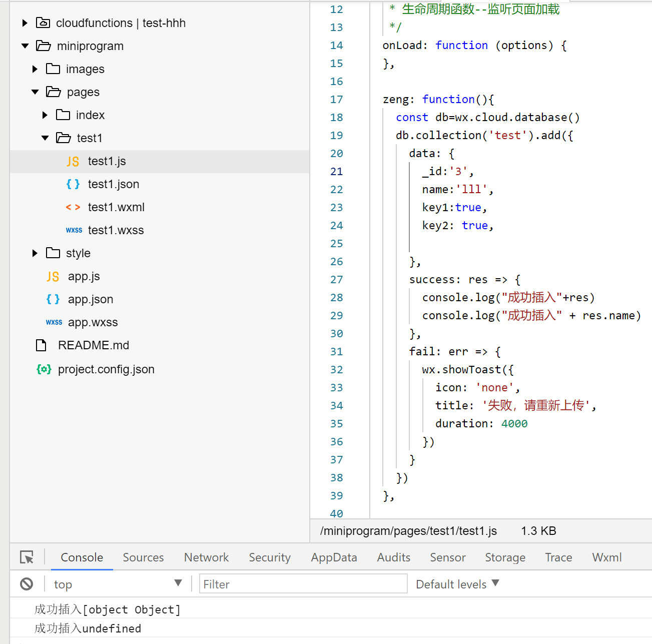Expand the cloudfunctions folder arrow
Image resolution: width=652 pixels, height=644 pixels.
coord(25,23)
